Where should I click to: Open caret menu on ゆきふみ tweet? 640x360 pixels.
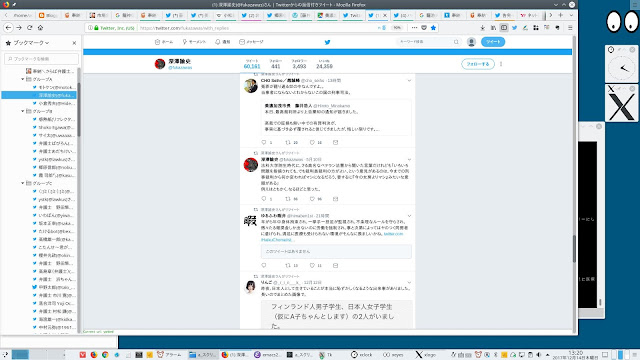409,216
